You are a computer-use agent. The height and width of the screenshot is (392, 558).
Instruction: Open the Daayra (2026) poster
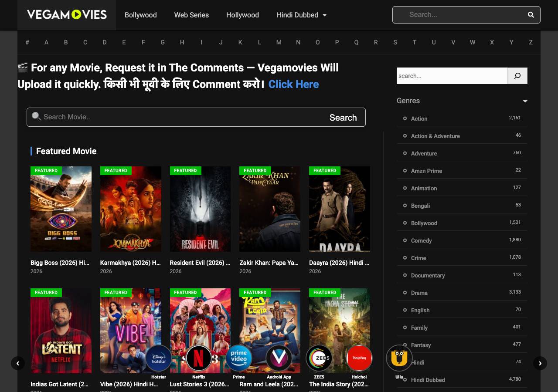click(x=340, y=209)
